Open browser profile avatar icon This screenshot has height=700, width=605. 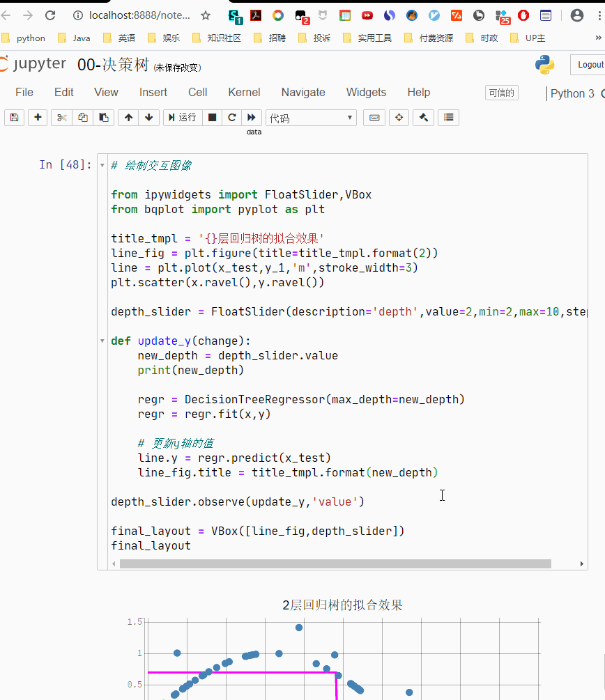tap(577, 15)
